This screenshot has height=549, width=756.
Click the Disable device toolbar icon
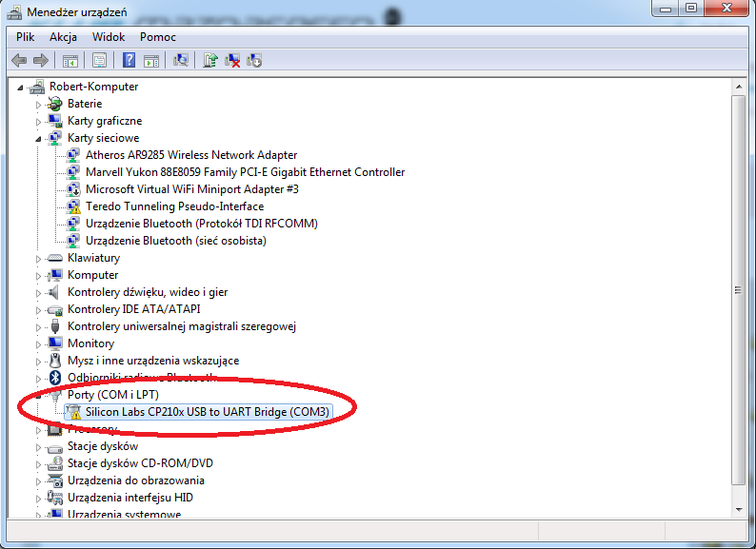pos(254,60)
